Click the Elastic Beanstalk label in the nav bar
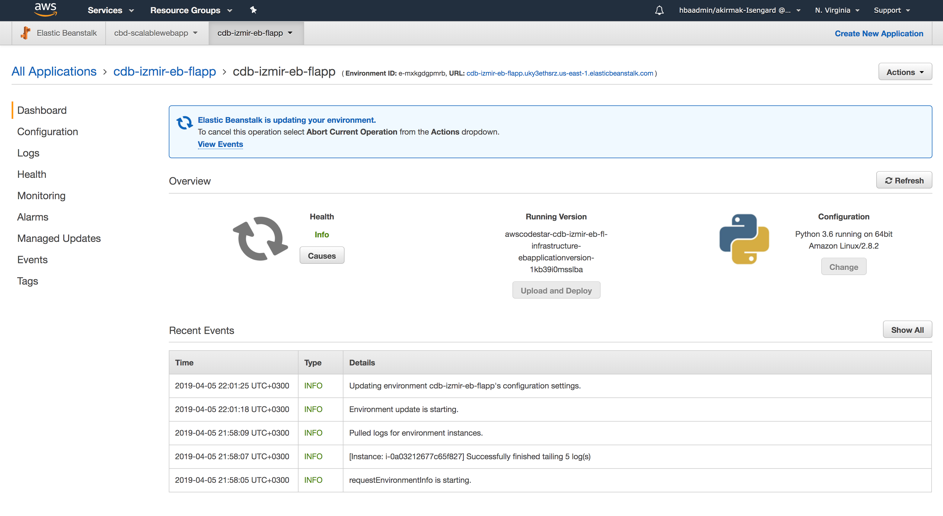 tap(67, 33)
